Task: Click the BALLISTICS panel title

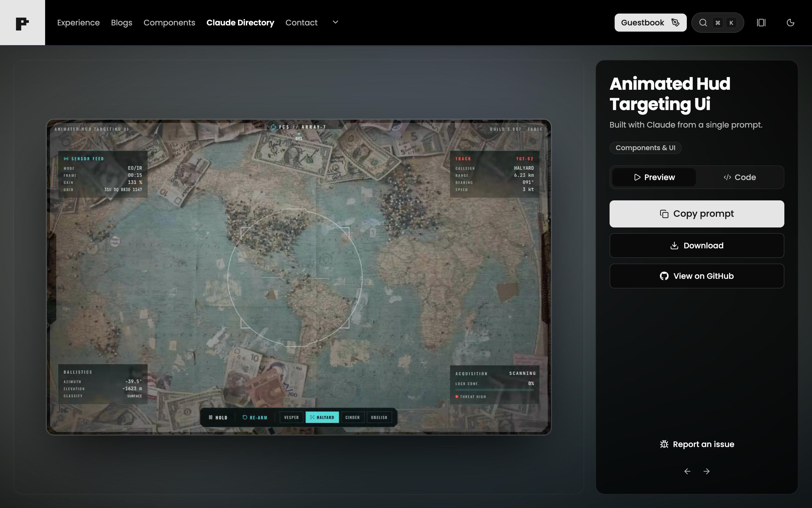Action: coord(78,372)
